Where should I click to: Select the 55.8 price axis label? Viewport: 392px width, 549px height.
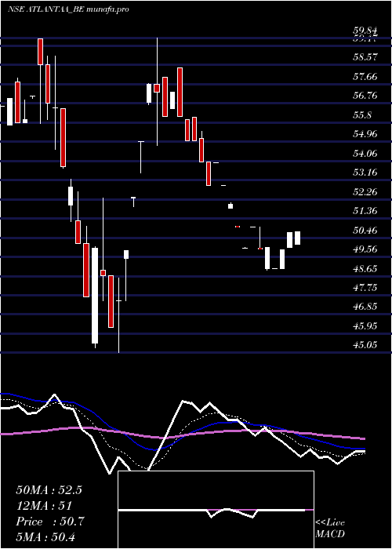(x=362, y=115)
